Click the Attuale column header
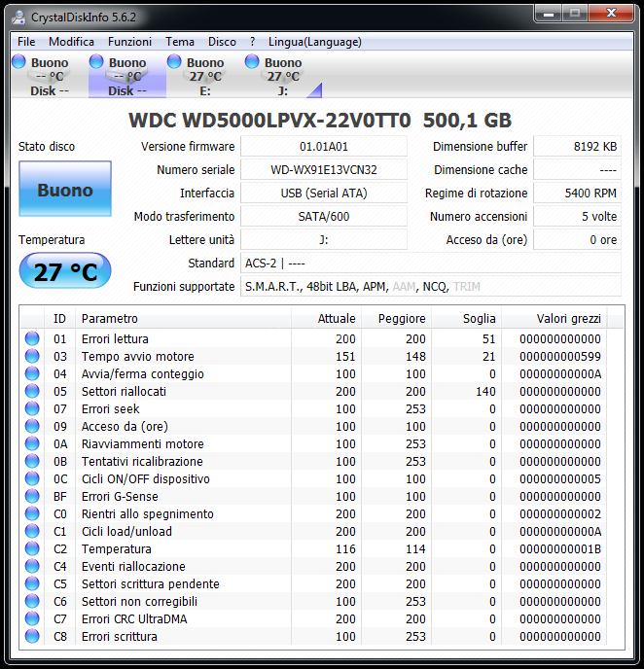 pyautogui.click(x=327, y=319)
